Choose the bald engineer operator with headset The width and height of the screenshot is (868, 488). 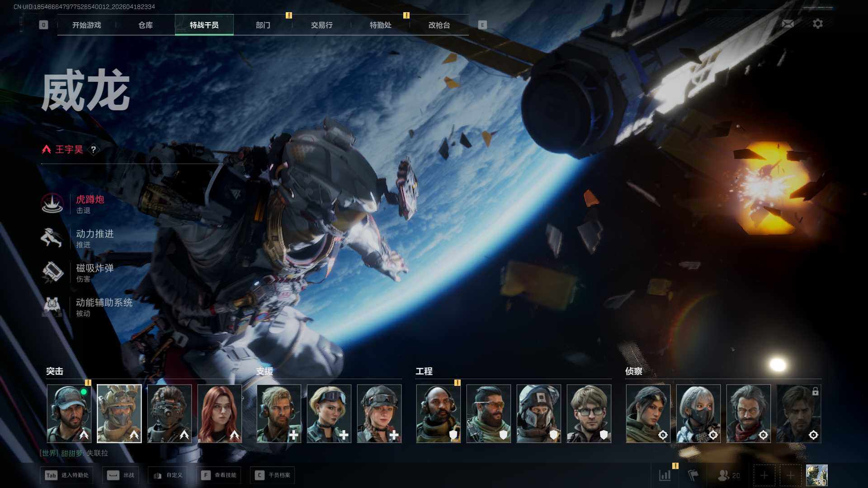point(438,413)
